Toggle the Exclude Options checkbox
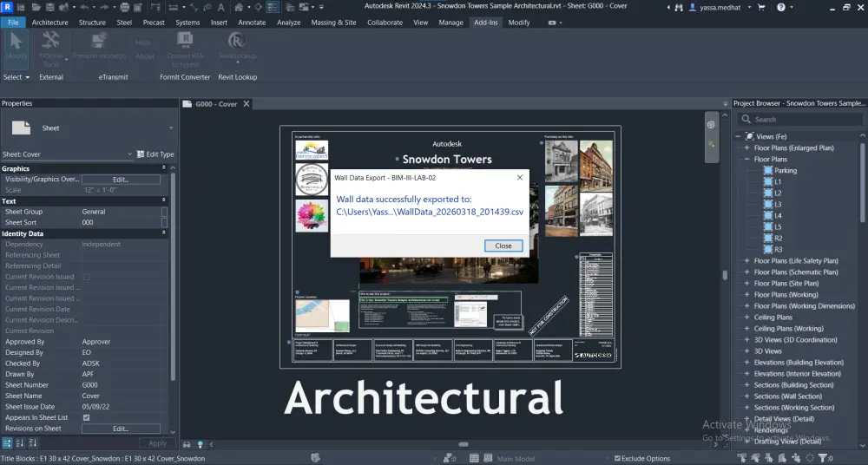 617,458
